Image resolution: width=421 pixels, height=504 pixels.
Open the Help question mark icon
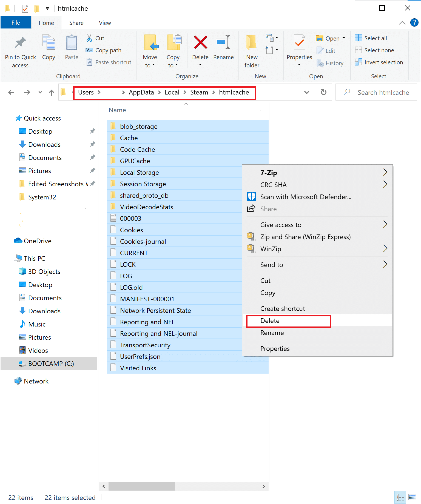point(414,23)
